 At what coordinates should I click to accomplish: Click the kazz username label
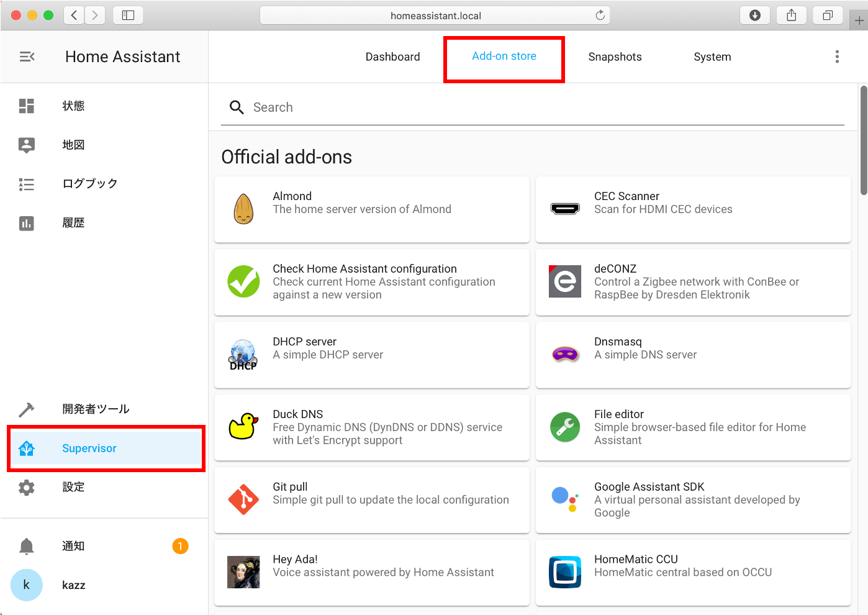[x=74, y=585]
